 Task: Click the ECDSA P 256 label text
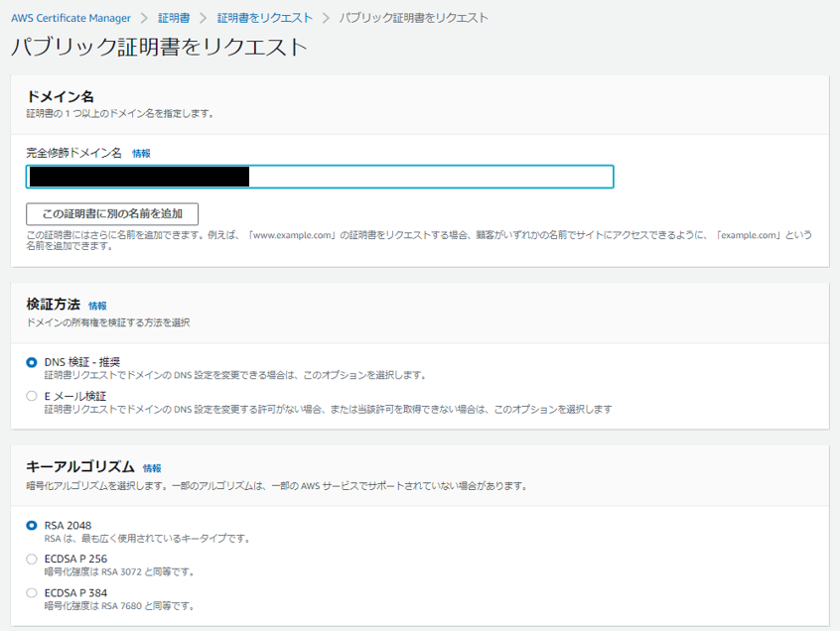pos(77,560)
